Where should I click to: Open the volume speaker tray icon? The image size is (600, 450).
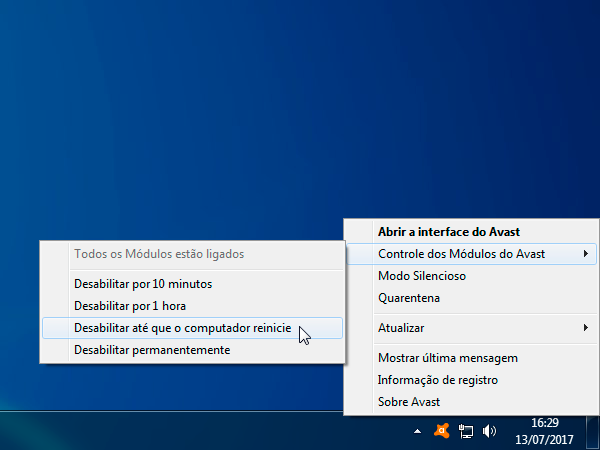point(489,431)
